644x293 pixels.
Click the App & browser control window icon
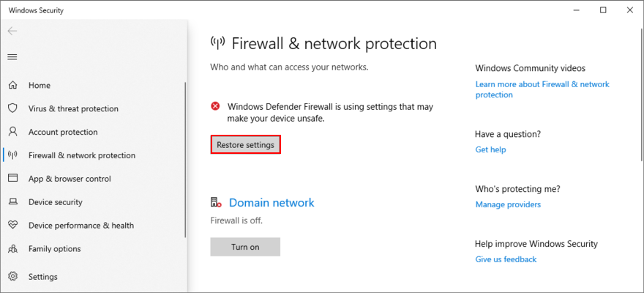click(x=12, y=178)
